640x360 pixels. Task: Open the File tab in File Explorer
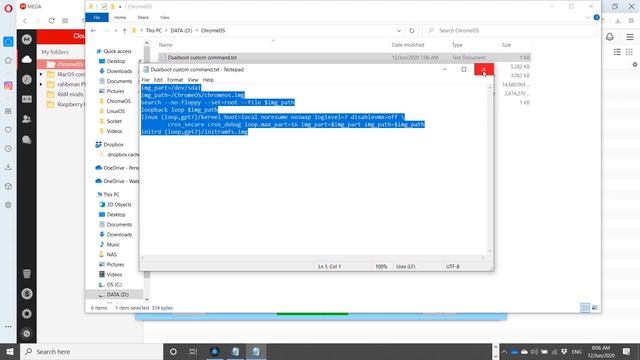[97, 18]
